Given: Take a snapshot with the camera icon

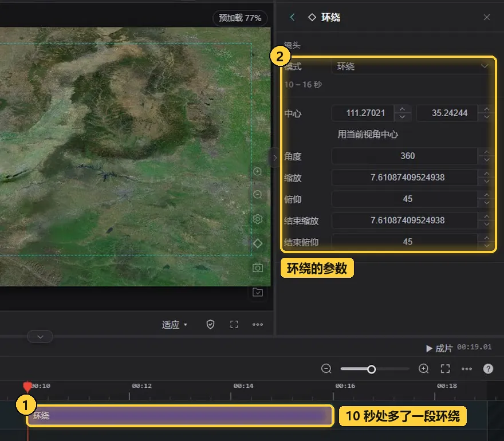Looking at the screenshot, I should (x=258, y=267).
